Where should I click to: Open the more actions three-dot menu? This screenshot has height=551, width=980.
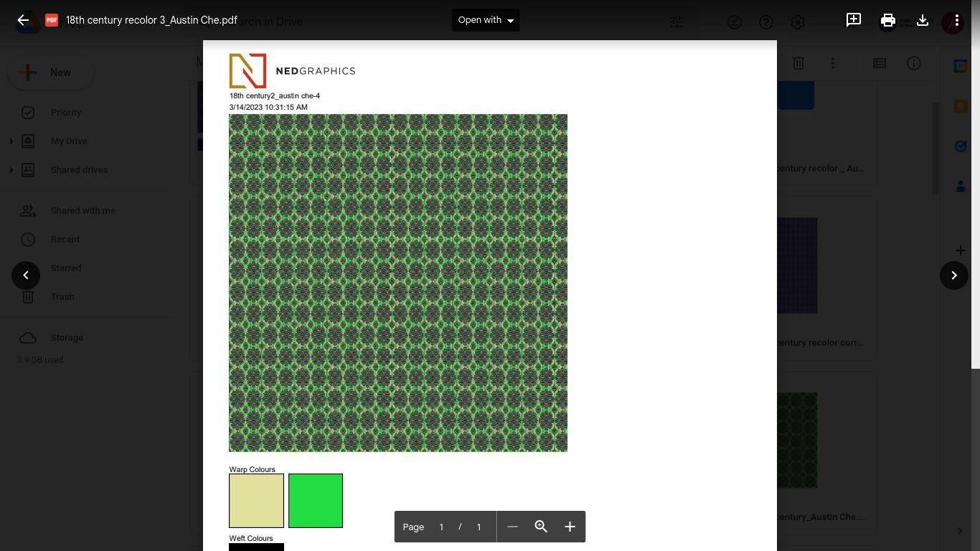[956, 20]
